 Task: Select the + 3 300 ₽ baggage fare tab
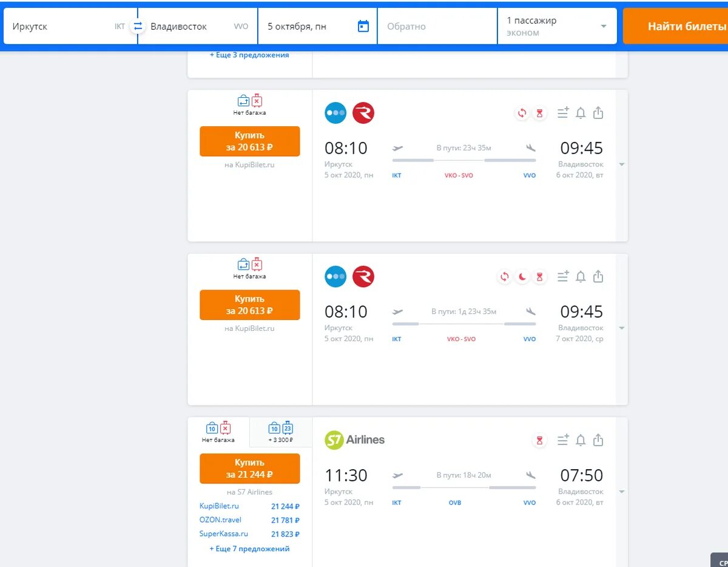[281, 432]
